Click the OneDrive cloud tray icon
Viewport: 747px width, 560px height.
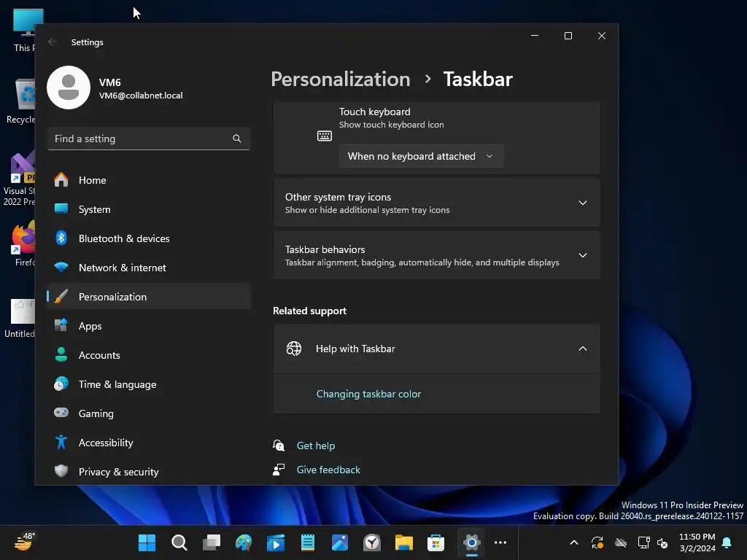click(621, 542)
